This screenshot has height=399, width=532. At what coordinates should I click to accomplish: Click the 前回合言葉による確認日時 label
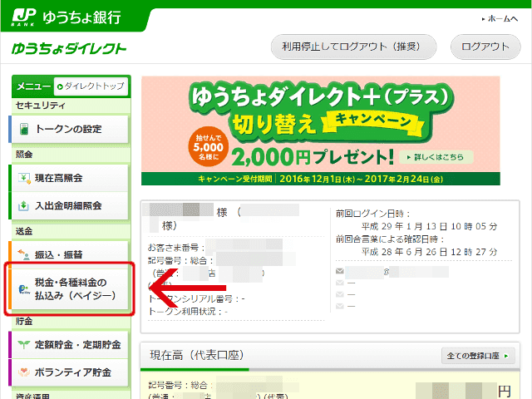coord(390,239)
